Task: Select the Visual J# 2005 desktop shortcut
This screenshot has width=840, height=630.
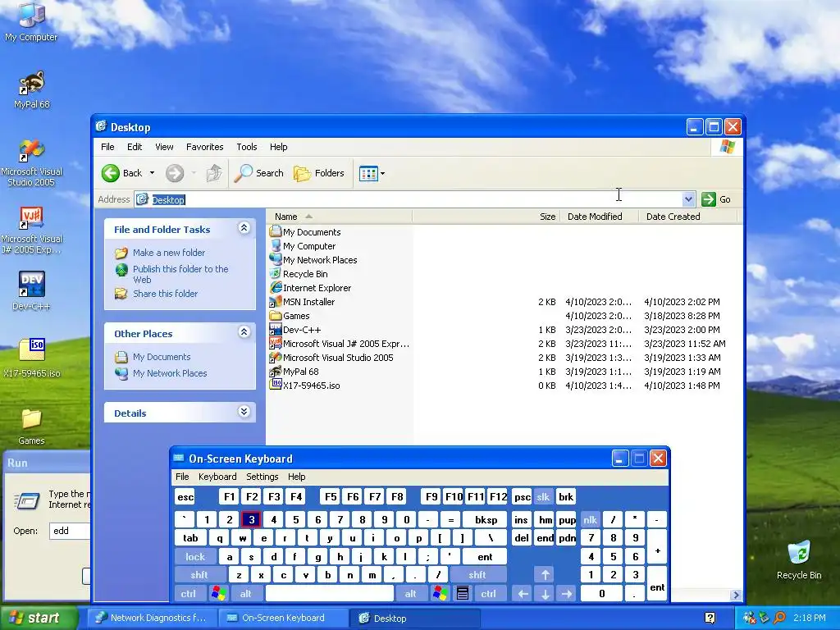Action: [32, 231]
